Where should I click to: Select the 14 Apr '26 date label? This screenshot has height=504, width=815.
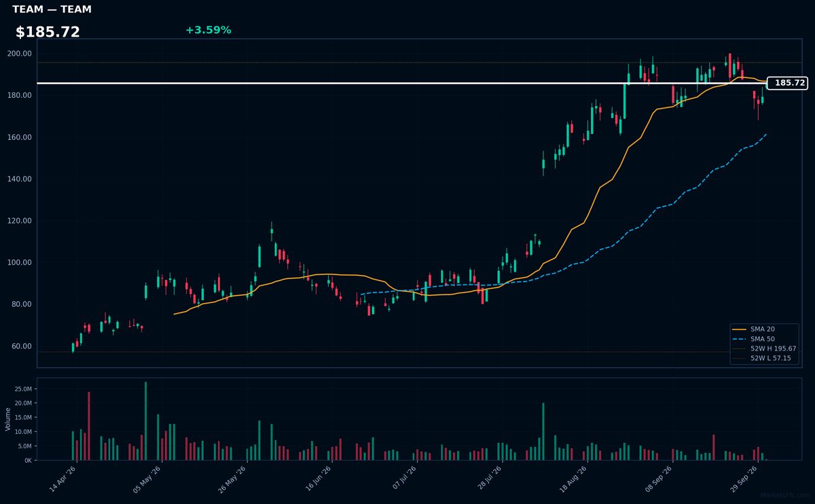(62, 478)
